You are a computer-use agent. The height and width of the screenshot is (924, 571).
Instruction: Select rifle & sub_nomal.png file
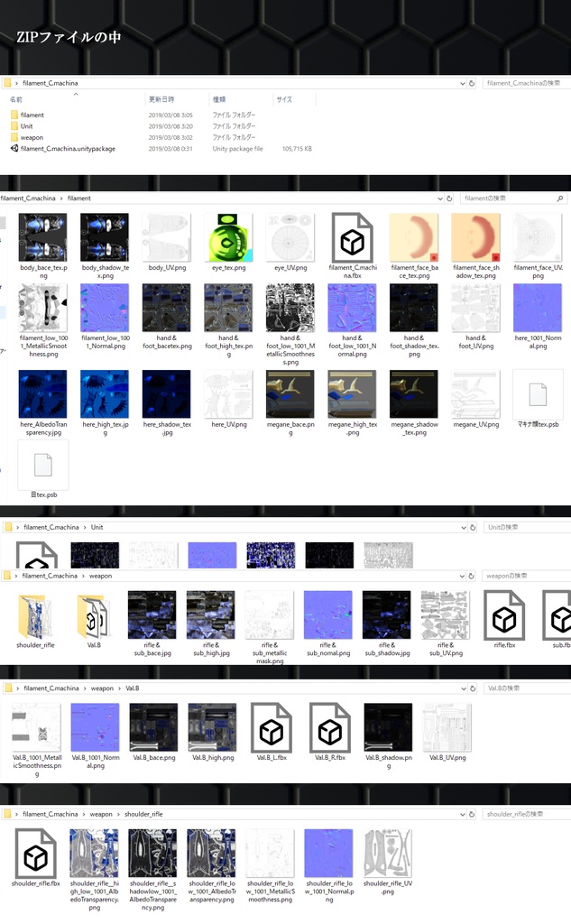pos(328,624)
